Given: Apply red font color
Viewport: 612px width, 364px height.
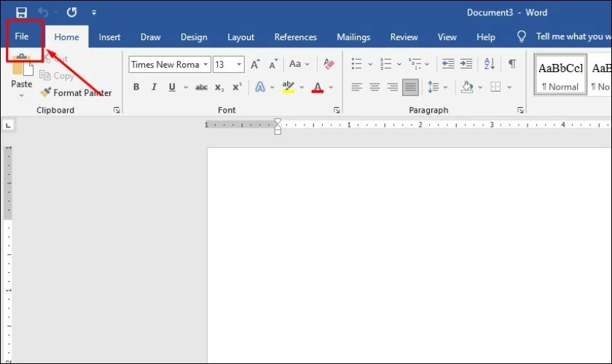Looking at the screenshot, I should click(x=318, y=87).
